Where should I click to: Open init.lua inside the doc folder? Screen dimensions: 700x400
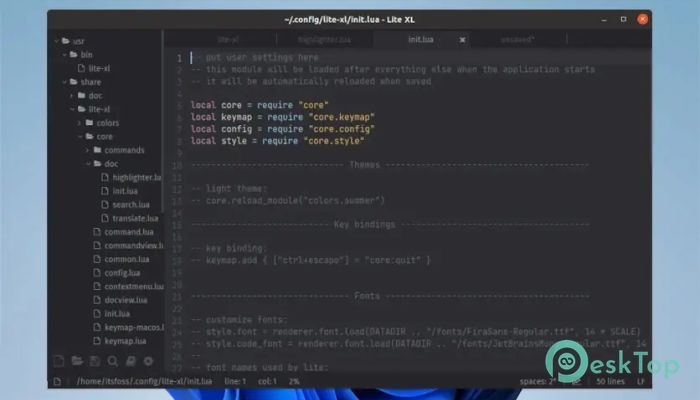click(125, 191)
